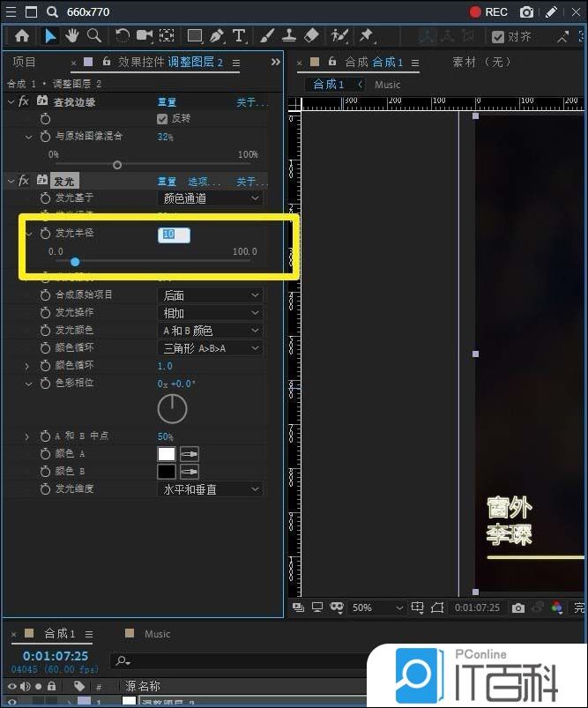Select the Zoom magnifier tool

coord(94,35)
